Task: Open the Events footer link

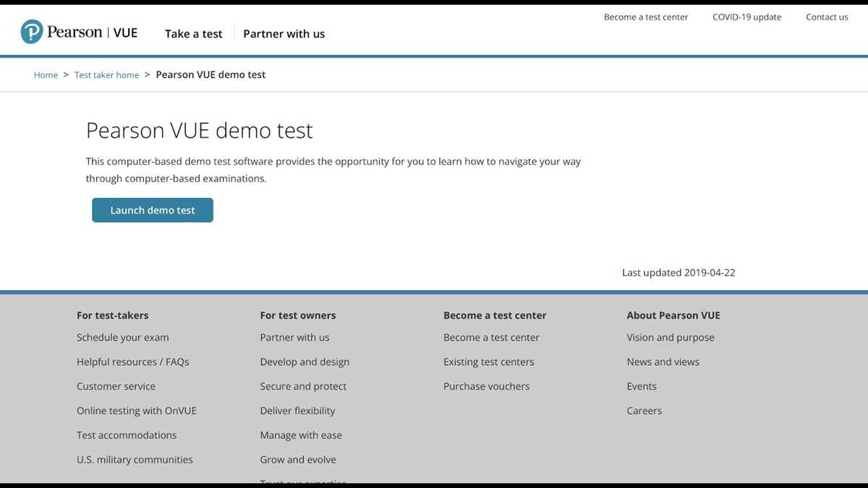Action: [642, 387]
